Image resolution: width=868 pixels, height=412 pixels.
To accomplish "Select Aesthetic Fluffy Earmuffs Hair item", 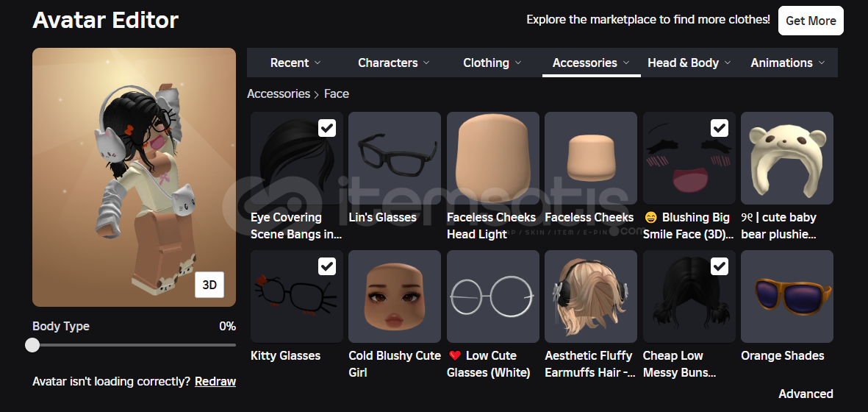I will point(591,296).
